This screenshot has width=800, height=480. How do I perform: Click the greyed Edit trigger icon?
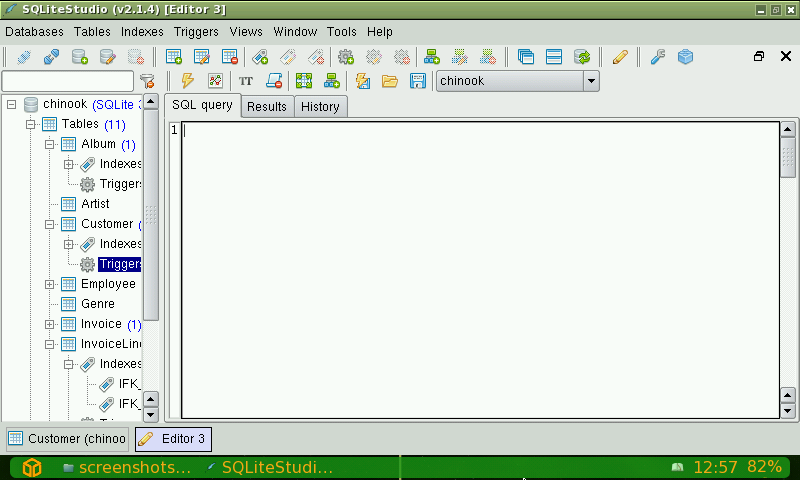[x=374, y=57]
